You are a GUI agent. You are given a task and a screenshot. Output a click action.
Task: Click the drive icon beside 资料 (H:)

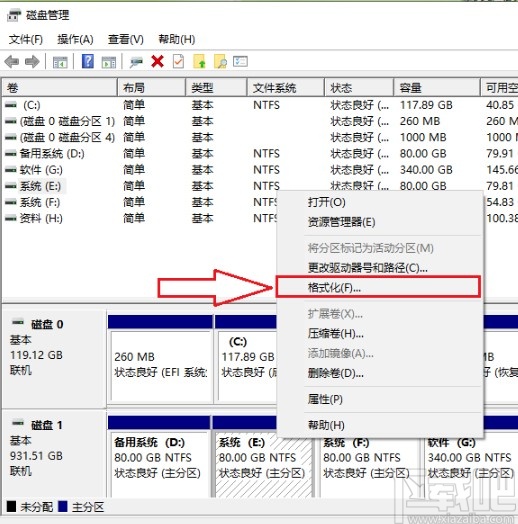pyautogui.click(x=11, y=219)
